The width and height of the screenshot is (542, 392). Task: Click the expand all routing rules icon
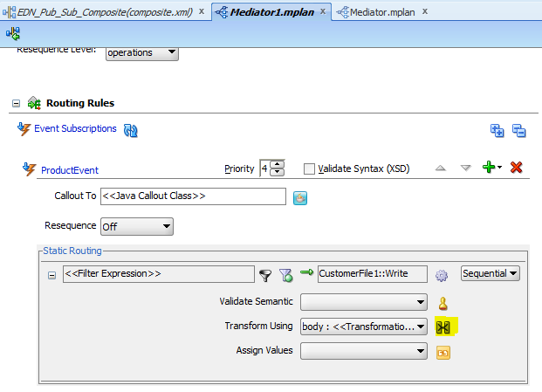pos(497,131)
